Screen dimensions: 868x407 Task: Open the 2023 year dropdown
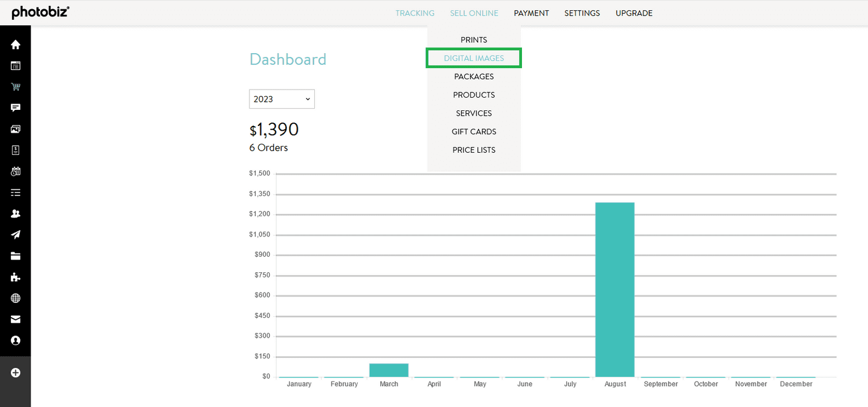[282, 99]
